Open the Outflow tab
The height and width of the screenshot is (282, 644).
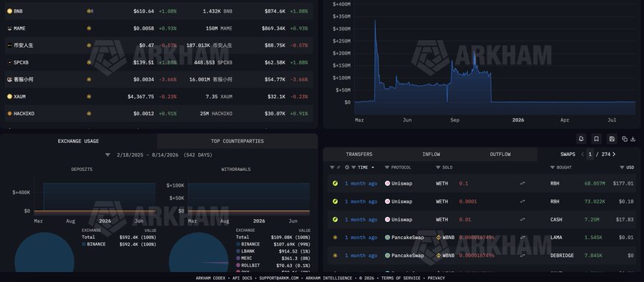click(x=500, y=154)
